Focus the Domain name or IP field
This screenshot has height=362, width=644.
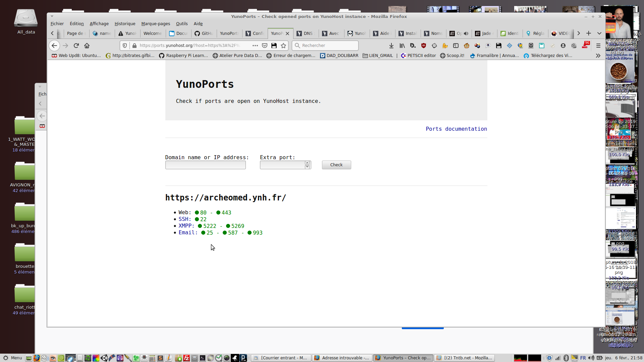205,165
